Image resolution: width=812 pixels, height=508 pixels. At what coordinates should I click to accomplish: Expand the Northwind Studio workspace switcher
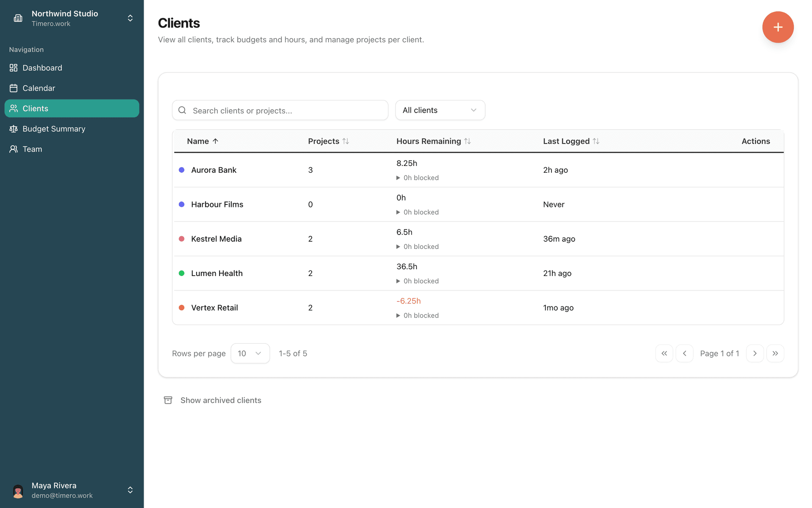(130, 18)
